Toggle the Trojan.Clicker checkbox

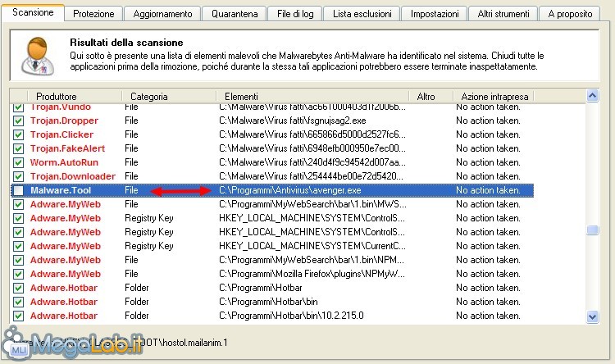[x=18, y=134]
